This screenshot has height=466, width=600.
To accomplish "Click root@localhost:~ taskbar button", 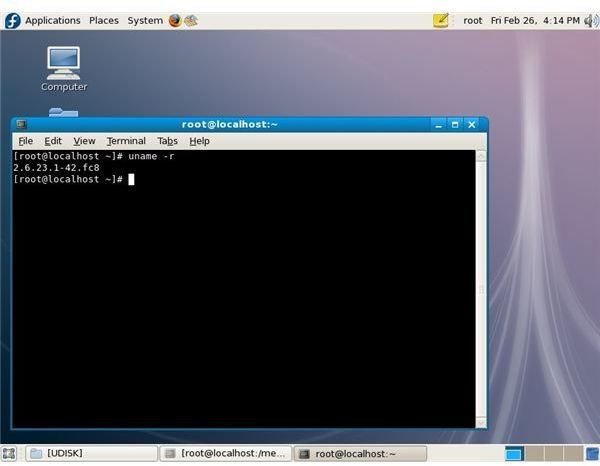I will click(x=360, y=454).
